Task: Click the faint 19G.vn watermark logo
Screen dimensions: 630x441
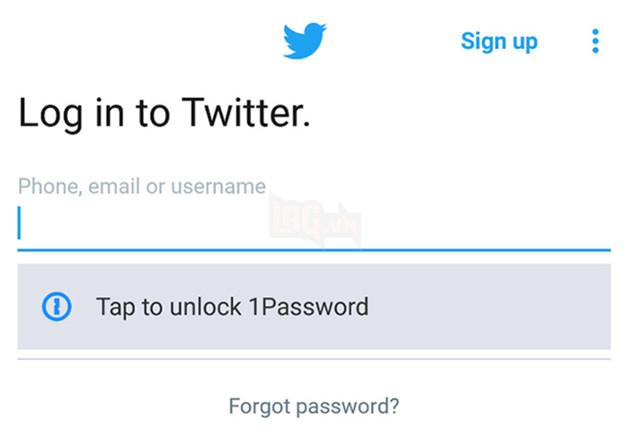Action: [x=315, y=221]
